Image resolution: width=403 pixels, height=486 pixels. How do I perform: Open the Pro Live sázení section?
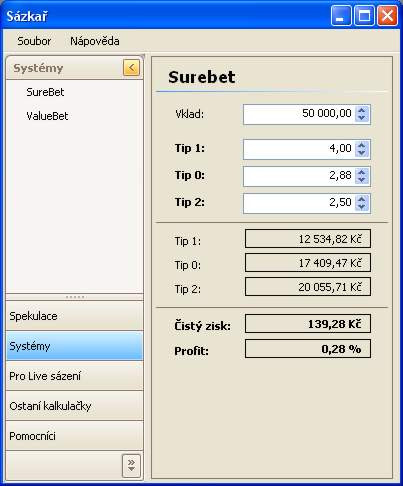tap(75, 376)
